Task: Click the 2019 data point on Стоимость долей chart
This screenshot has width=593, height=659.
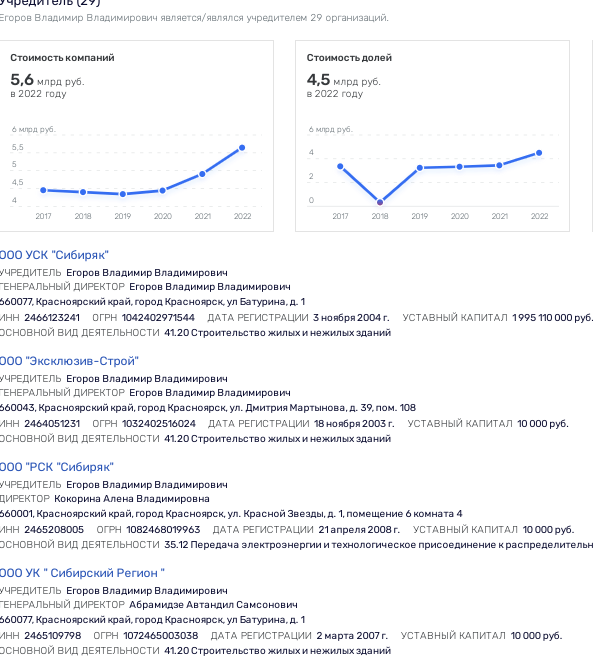Action: tap(420, 168)
